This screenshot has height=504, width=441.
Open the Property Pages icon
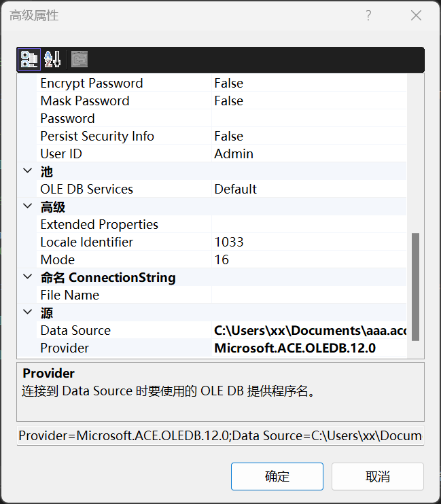(x=80, y=59)
